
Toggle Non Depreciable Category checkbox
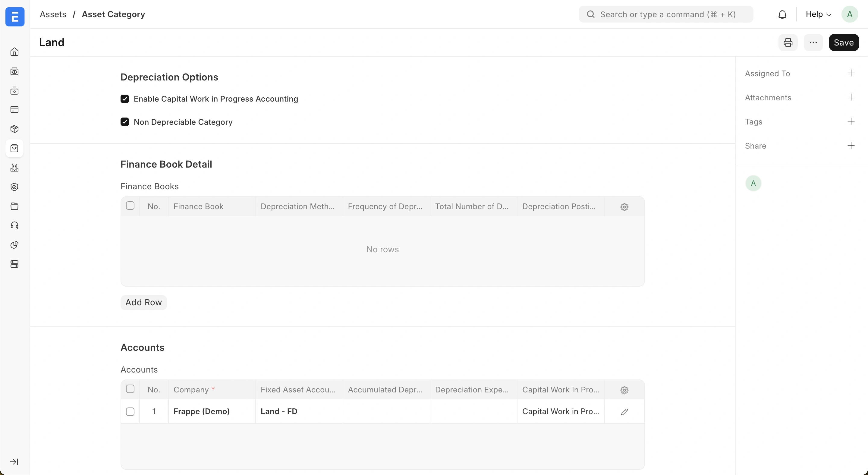[x=125, y=122]
